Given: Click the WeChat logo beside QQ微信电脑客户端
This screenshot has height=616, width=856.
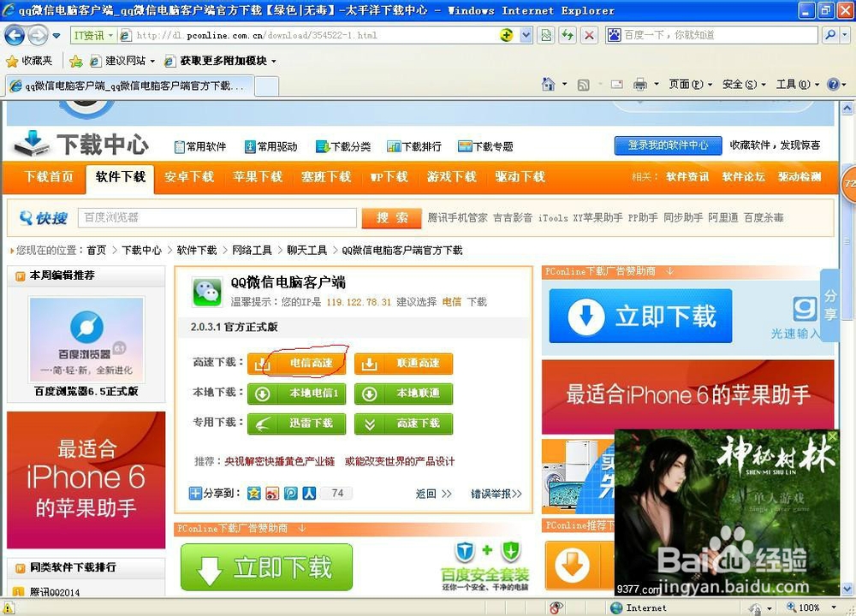Looking at the screenshot, I should click(205, 292).
